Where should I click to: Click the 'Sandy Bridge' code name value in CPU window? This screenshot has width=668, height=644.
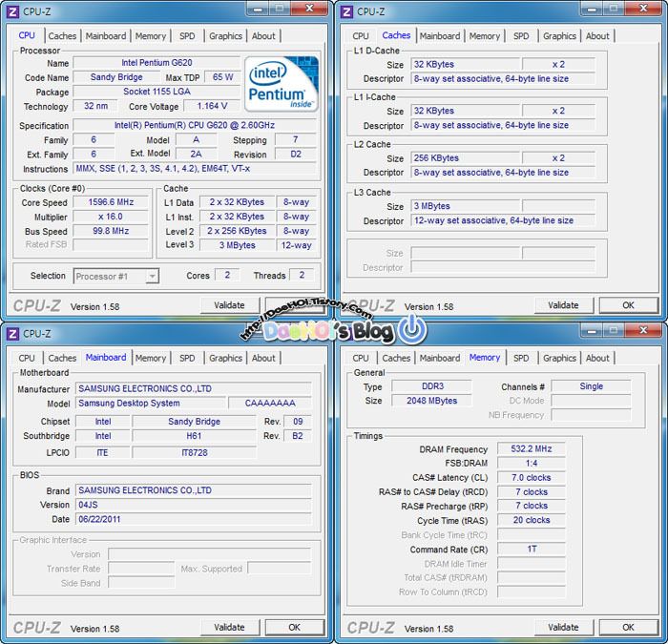tap(116, 77)
